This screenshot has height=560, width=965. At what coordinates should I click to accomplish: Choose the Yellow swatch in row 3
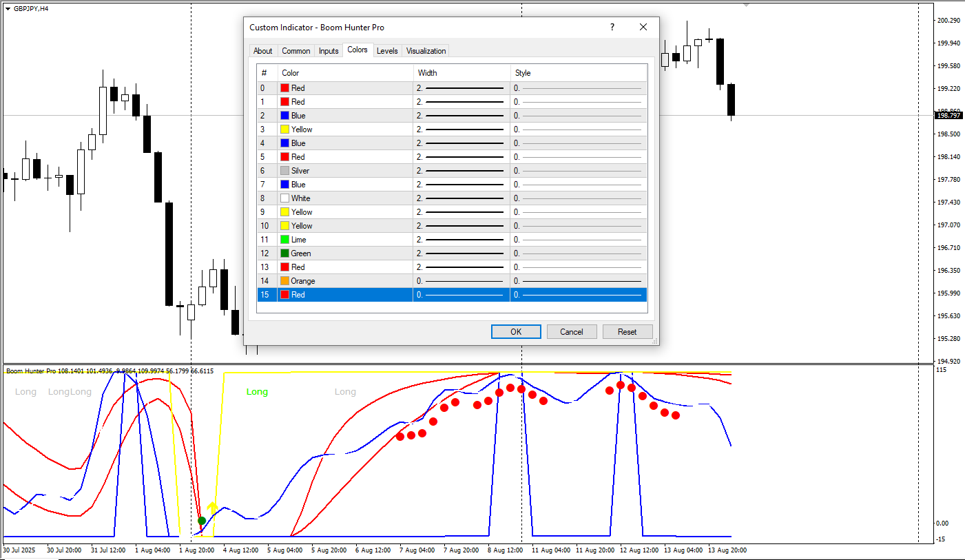click(x=284, y=129)
